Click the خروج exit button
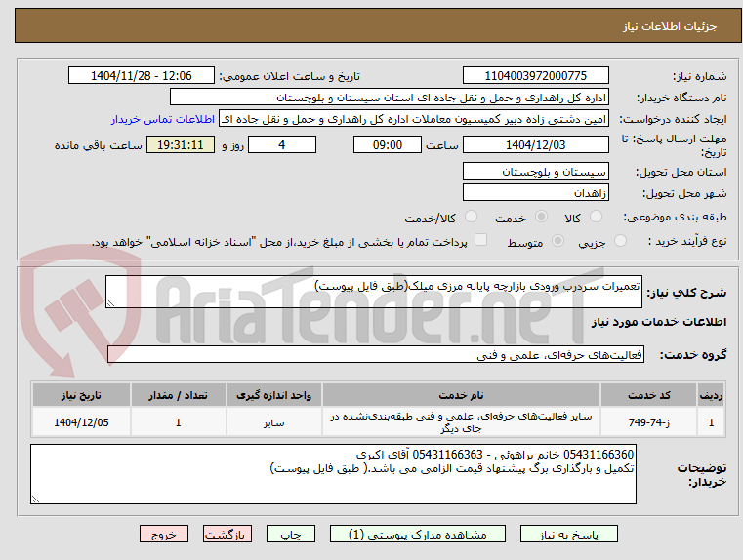This screenshot has width=743, height=560. [x=163, y=534]
